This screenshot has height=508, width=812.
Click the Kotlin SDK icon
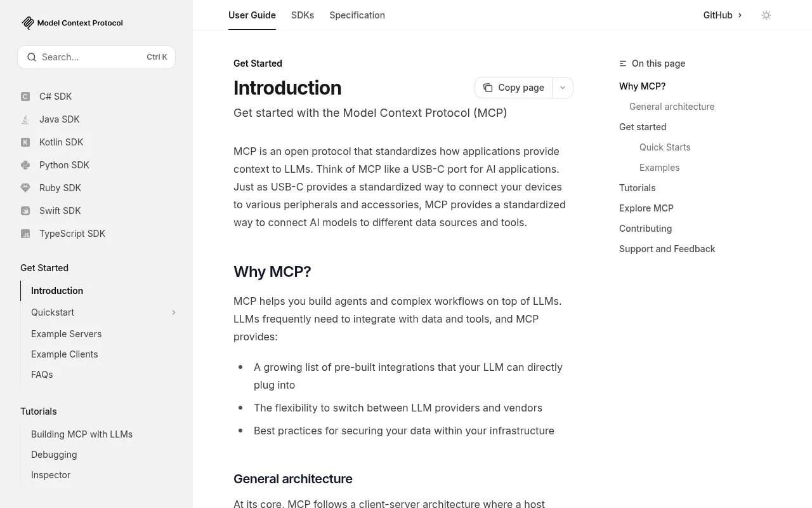(x=25, y=142)
